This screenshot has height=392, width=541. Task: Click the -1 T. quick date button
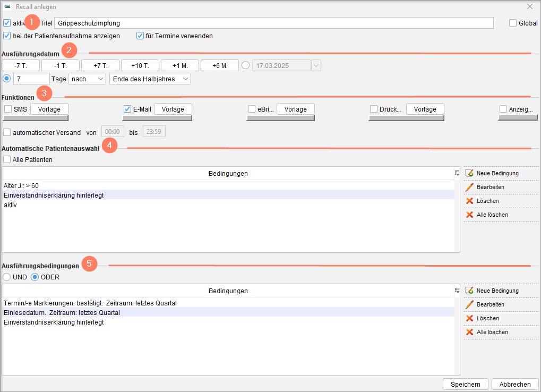click(61, 65)
